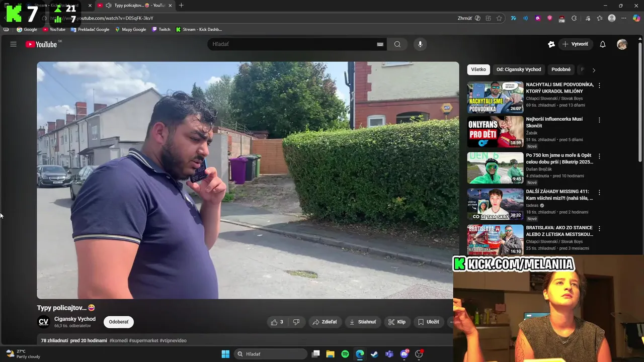Open split screen icon in address bar

(x=488, y=18)
